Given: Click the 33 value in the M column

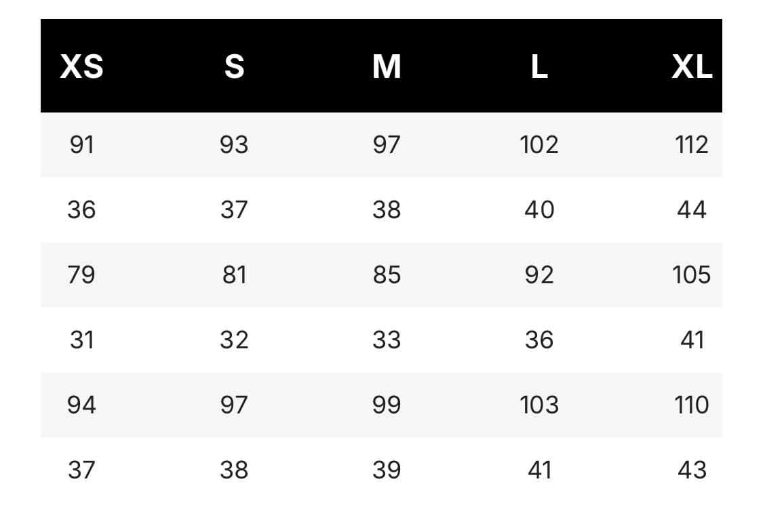Looking at the screenshot, I should point(387,340).
